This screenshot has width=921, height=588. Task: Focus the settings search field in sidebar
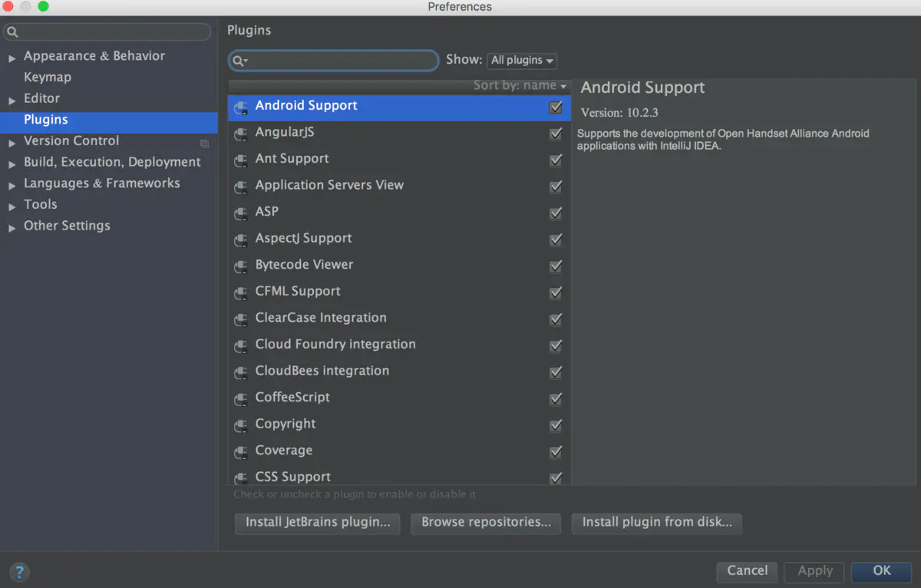tap(107, 32)
